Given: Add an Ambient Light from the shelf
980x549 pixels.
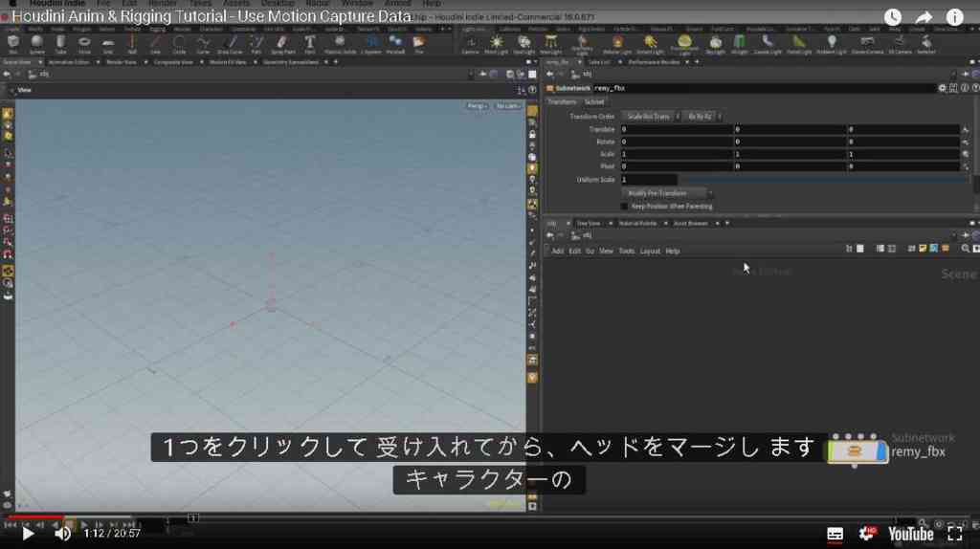Looking at the screenshot, I should coord(832,44).
